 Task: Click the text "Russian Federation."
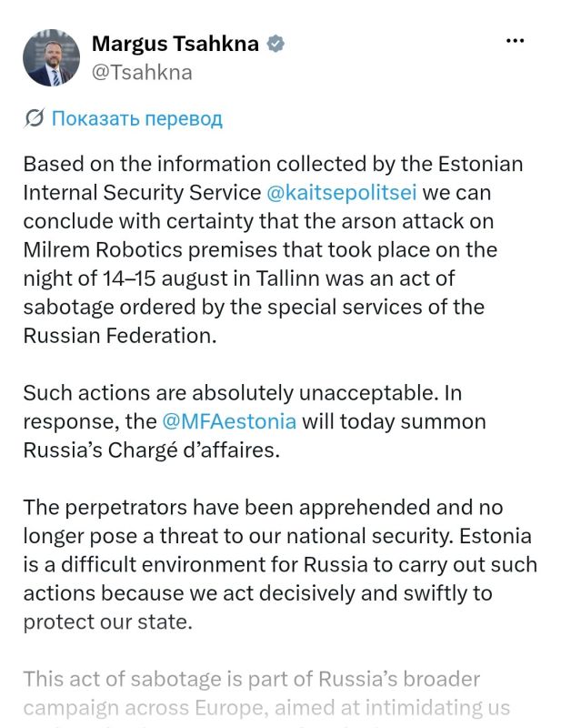tap(120, 336)
